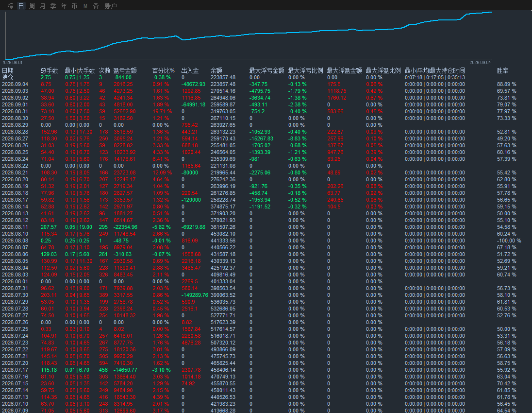Click profit value 52652.90
The image size is (532, 413).
125,111
